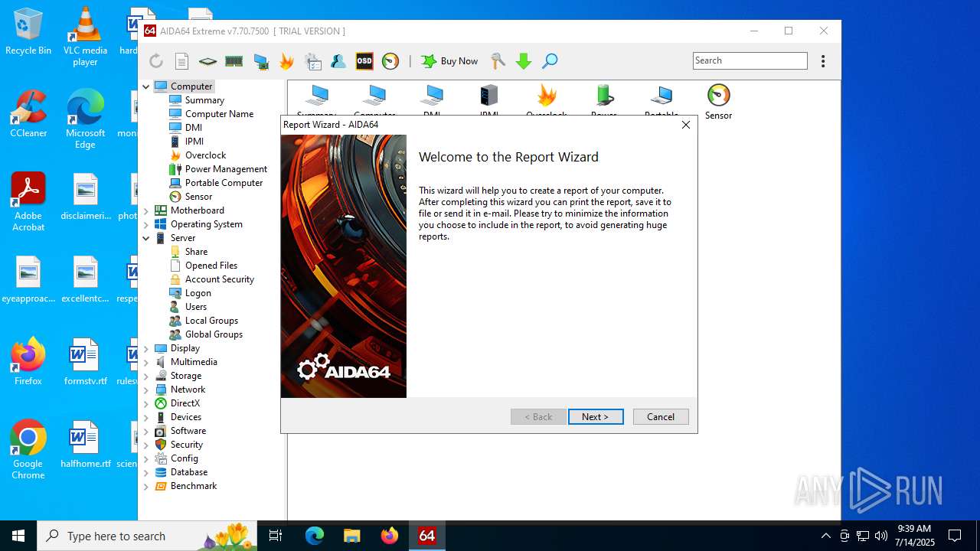Click the Refresh toolbar icon
The height and width of the screenshot is (551, 980).
[x=156, y=61]
